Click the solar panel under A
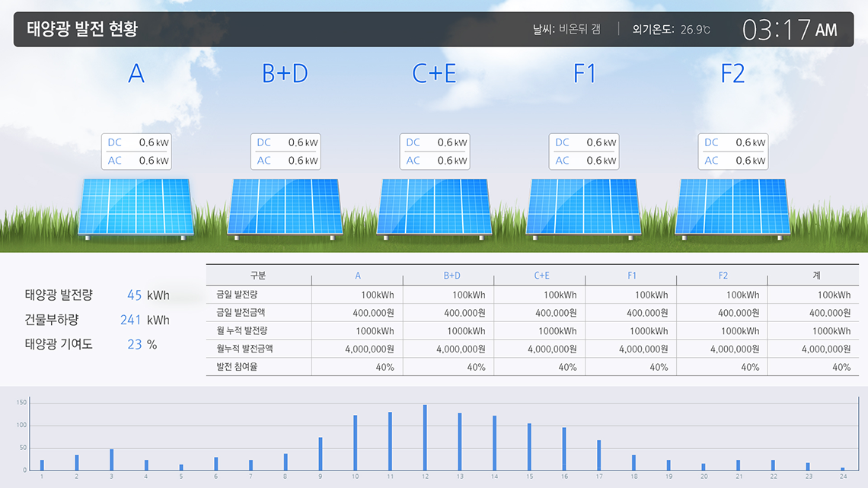Screen dimensions: 868x488 pyautogui.click(x=136, y=208)
